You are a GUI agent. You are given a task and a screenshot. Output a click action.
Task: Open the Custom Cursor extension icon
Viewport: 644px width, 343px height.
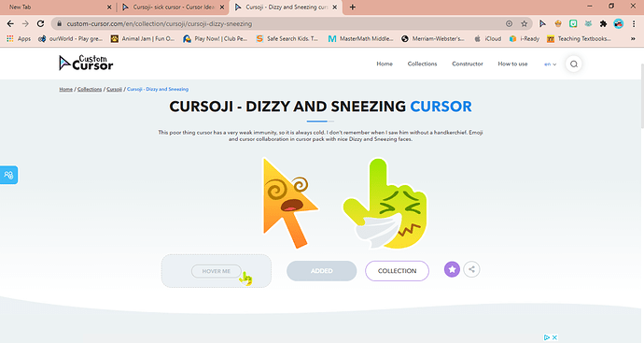click(x=542, y=24)
